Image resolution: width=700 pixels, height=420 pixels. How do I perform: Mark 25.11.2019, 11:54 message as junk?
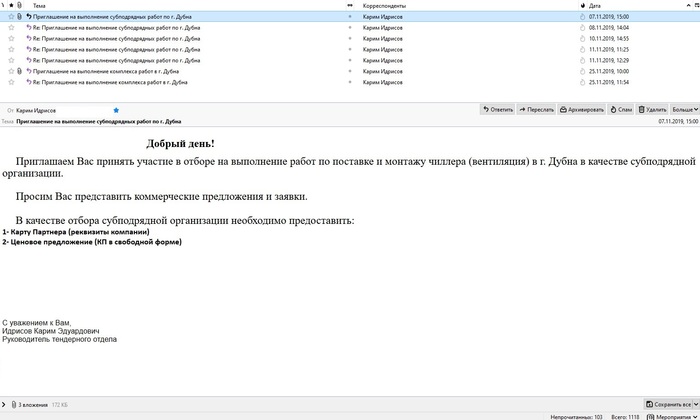point(582,82)
